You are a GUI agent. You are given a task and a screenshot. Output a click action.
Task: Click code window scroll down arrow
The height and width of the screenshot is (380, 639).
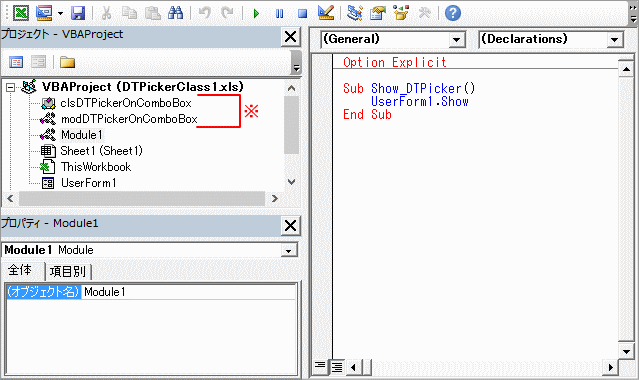click(626, 351)
